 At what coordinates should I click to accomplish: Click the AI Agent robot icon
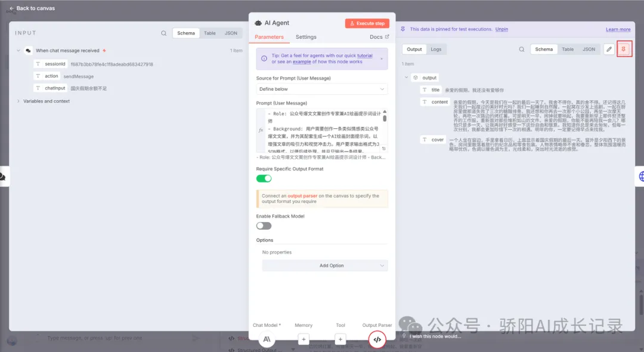(x=258, y=23)
